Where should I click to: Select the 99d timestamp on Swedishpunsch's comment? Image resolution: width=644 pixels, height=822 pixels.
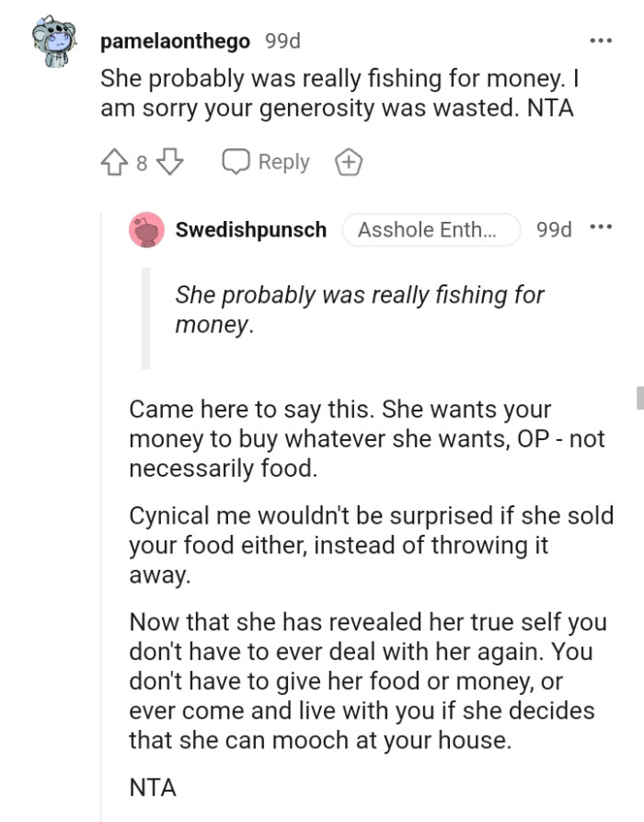(553, 229)
